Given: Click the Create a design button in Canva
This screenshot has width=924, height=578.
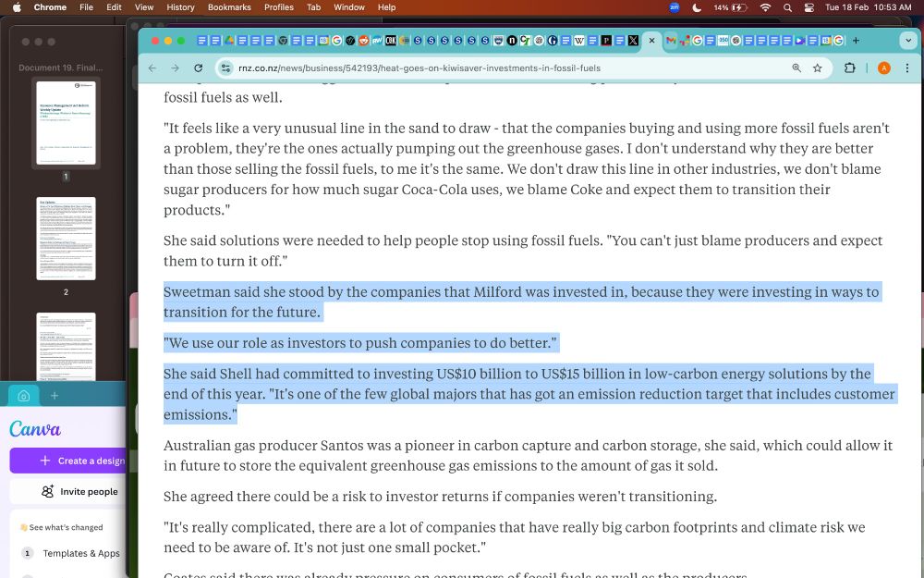Looking at the screenshot, I should point(67,461).
